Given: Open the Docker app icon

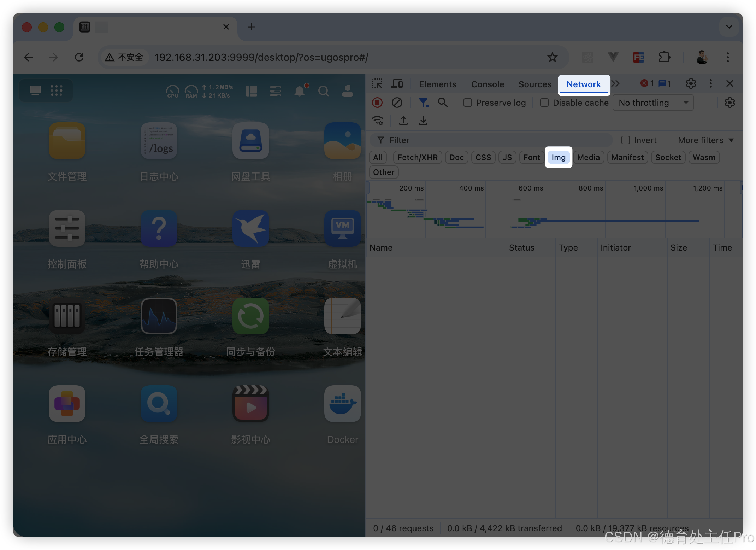Looking at the screenshot, I should click(x=342, y=404).
